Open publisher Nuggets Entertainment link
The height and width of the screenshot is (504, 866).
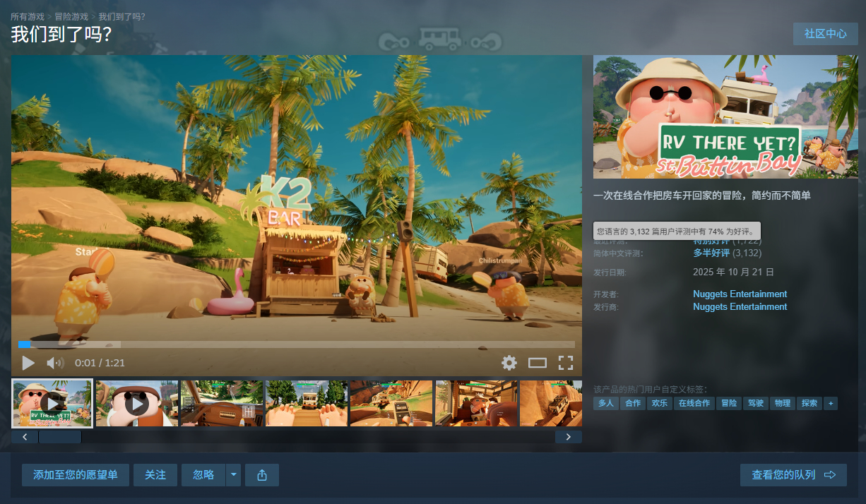pos(740,306)
